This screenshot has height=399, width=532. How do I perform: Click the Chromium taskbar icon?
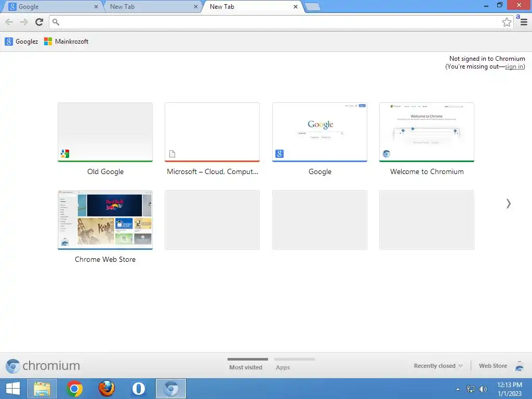(171, 389)
